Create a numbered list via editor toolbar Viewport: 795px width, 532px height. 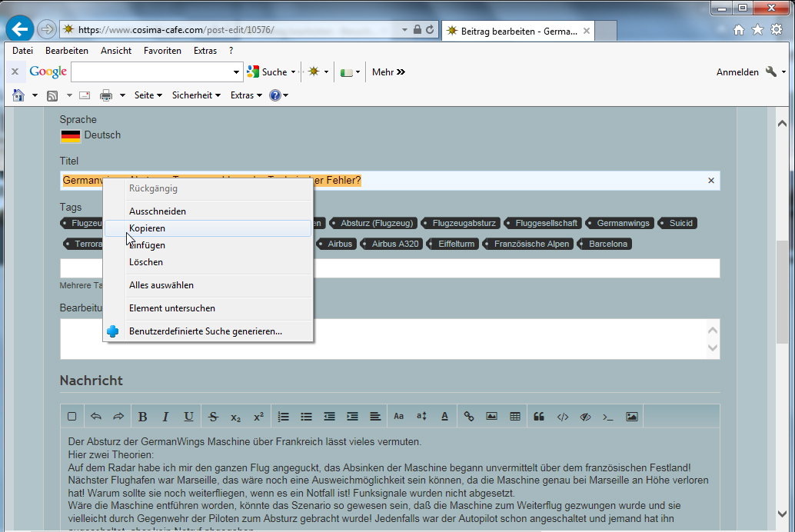(283, 417)
